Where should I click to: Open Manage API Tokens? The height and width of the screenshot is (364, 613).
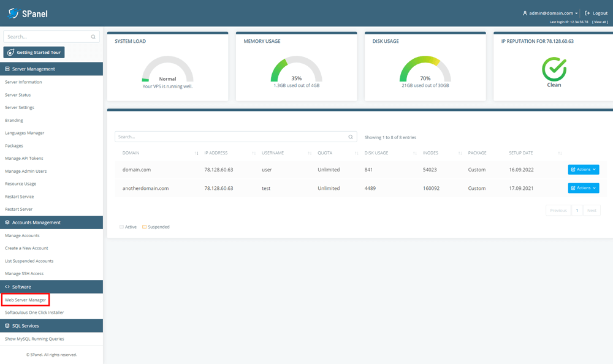(x=24, y=158)
